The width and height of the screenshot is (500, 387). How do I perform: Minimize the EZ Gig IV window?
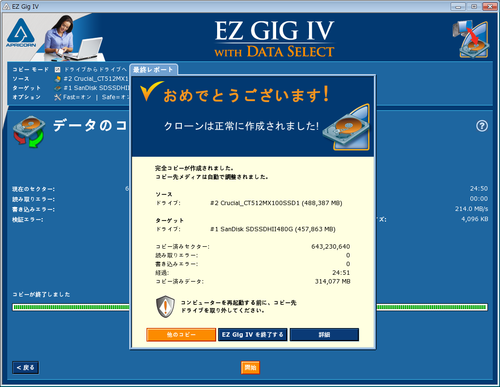(458, 6)
